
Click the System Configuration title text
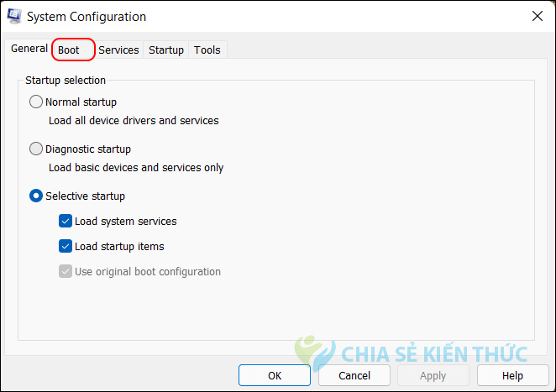(x=87, y=17)
